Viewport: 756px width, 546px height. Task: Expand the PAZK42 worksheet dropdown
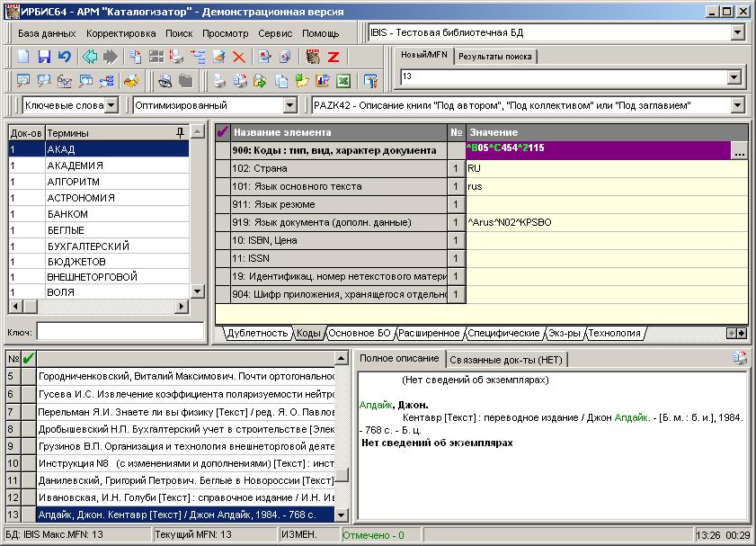pos(738,105)
